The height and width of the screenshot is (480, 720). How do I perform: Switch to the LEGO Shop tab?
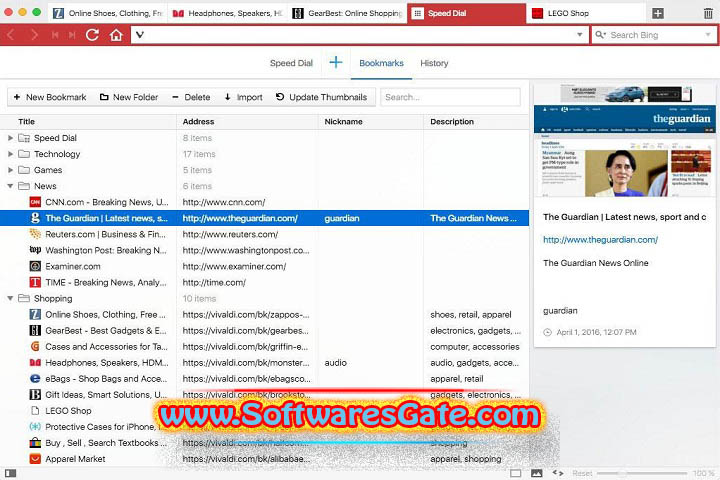585,13
